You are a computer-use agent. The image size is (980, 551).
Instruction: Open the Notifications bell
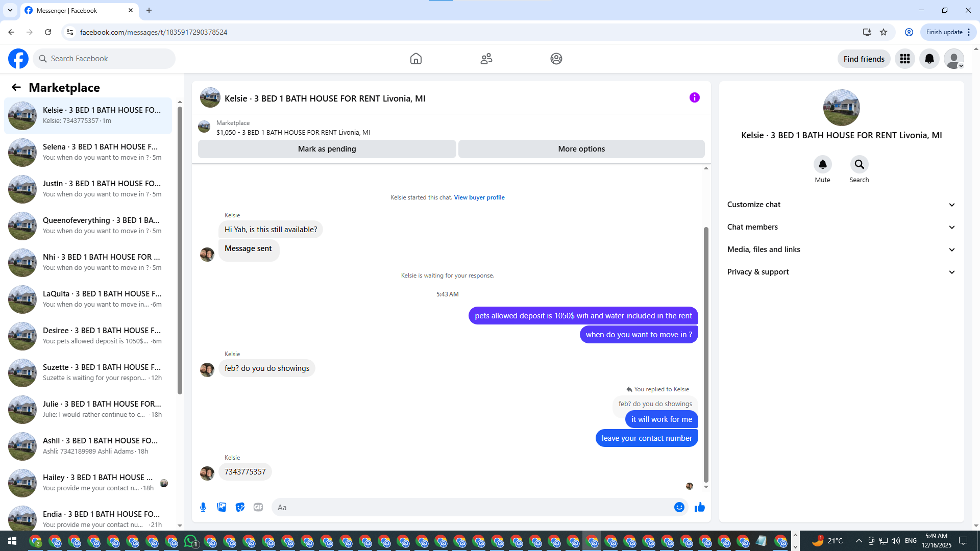pyautogui.click(x=929, y=59)
